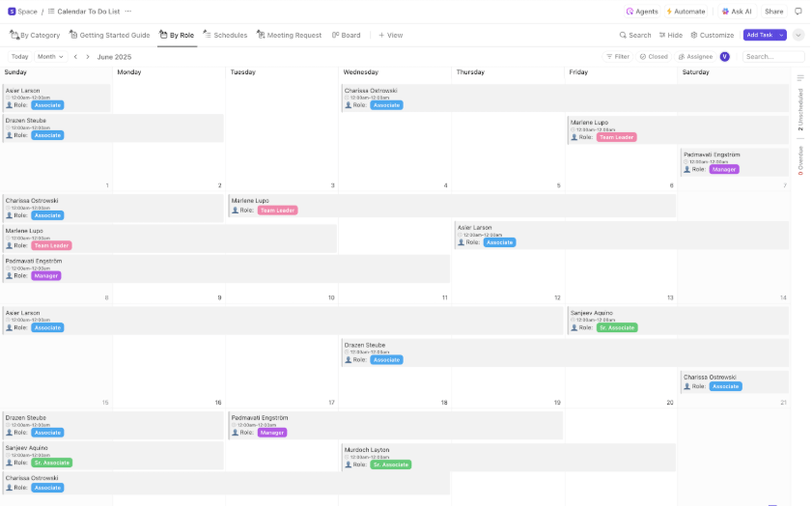Select the By Role tab
The image size is (812, 506).
tap(177, 35)
